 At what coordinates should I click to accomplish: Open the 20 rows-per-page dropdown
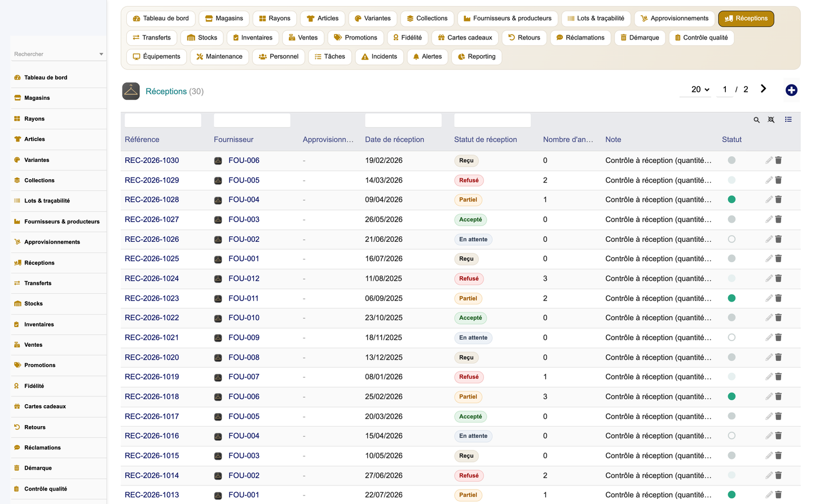(x=699, y=90)
